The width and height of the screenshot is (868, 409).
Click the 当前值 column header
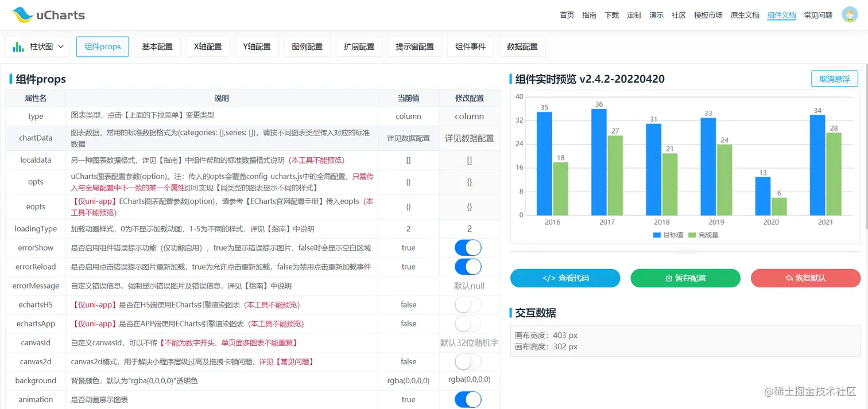click(x=408, y=98)
